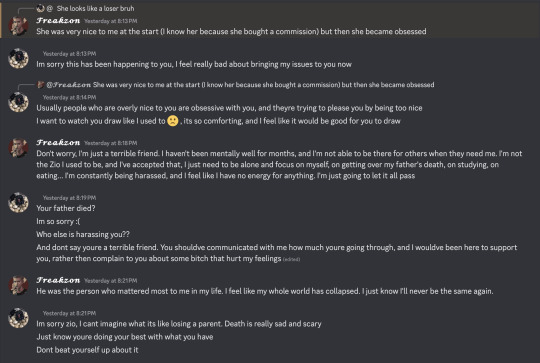
Task: Click the message 'Dont beat yourself up about it'
Action: click(87, 350)
